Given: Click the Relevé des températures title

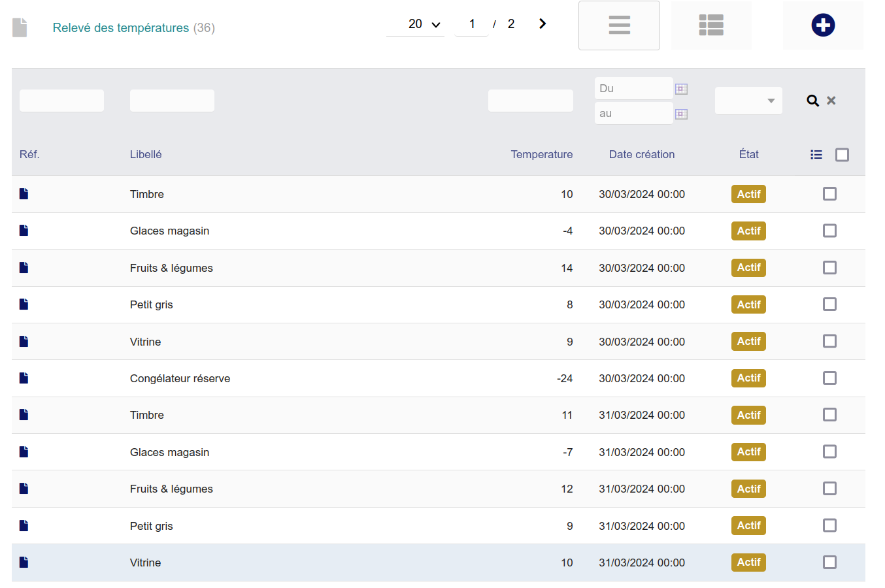Looking at the screenshot, I should [121, 27].
